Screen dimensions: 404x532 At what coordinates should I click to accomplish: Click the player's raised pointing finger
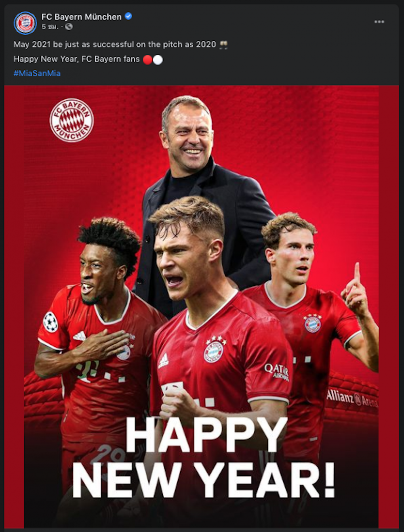pos(357,272)
